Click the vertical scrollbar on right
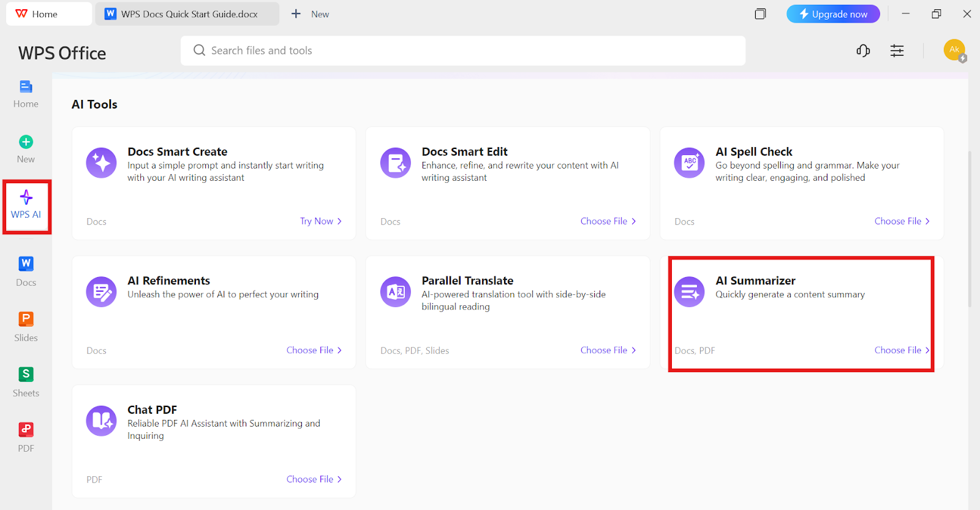The image size is (980, 510). [x=970, y=228]
